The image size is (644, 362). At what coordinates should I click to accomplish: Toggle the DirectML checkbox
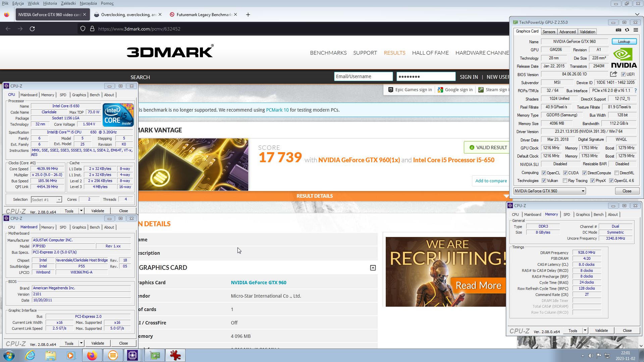[616, 173]
